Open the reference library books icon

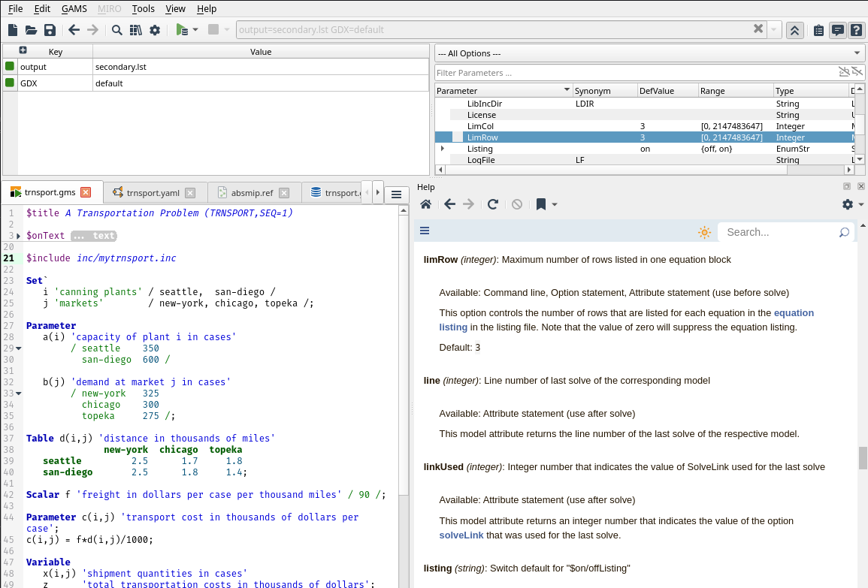point(136,30)
